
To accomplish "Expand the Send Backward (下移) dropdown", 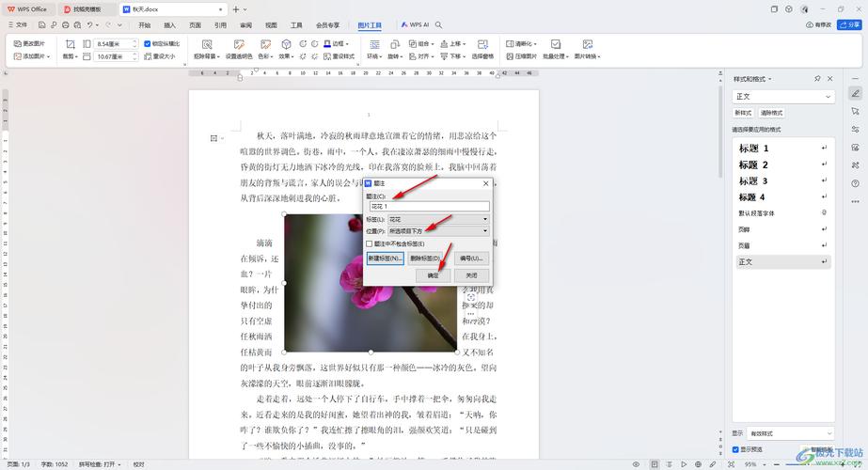I will click(x=464, y=56).
